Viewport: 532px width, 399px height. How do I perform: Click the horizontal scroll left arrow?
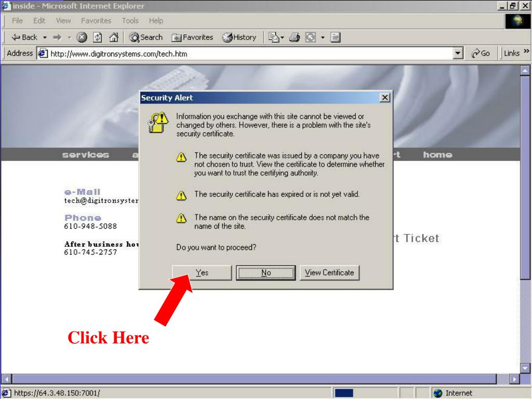[7, 379]
